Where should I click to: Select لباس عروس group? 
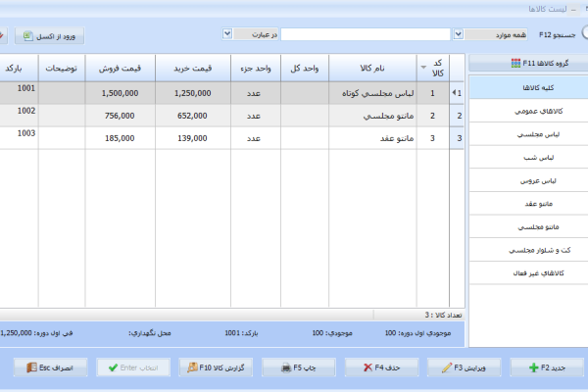528,180
